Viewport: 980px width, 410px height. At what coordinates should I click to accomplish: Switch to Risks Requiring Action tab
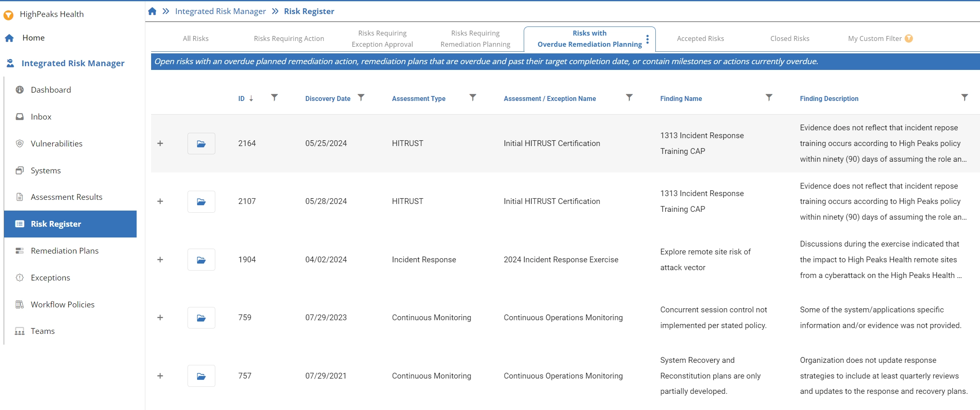[x=289, y=38]
